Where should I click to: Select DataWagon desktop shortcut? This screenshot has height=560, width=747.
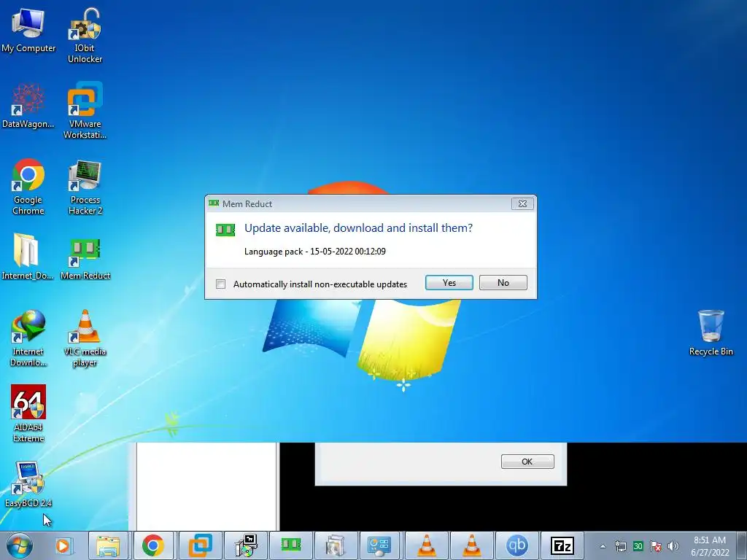pos(28,106)
